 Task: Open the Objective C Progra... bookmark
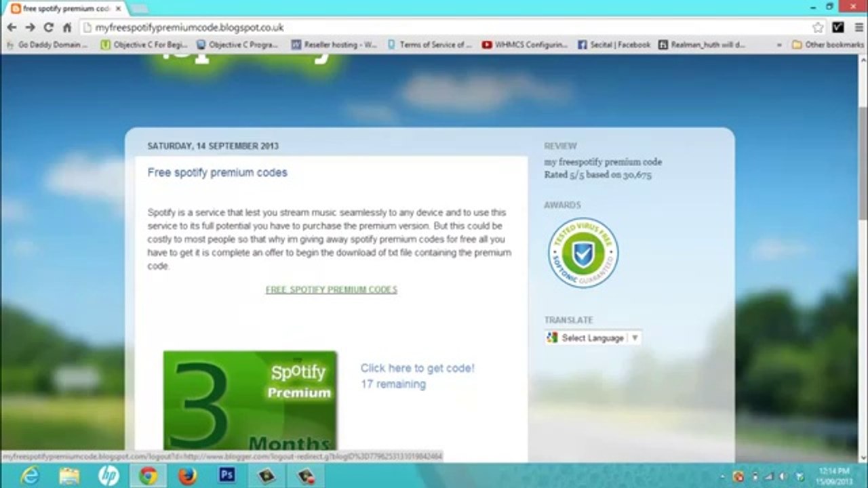pyautogui.click(x=237, y=45)
